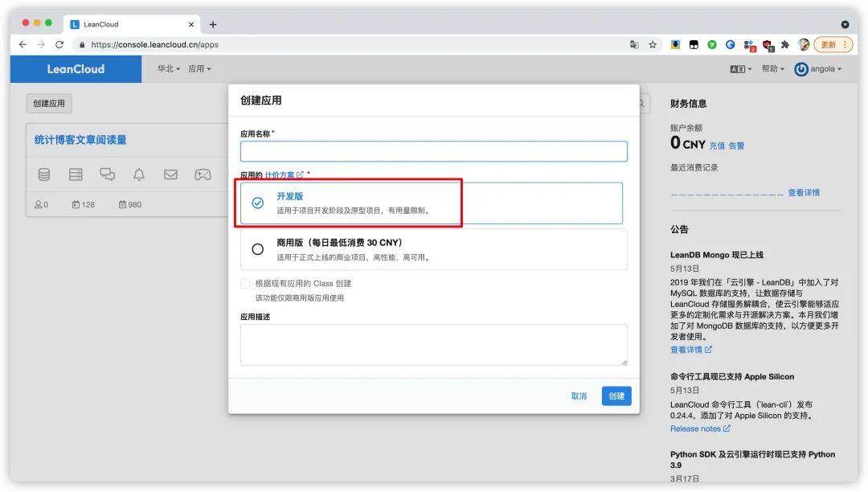Click the 128 statistic in the app card
This screenshot has height=492, width=868.
pyautogui.click(x=83, y=205)
